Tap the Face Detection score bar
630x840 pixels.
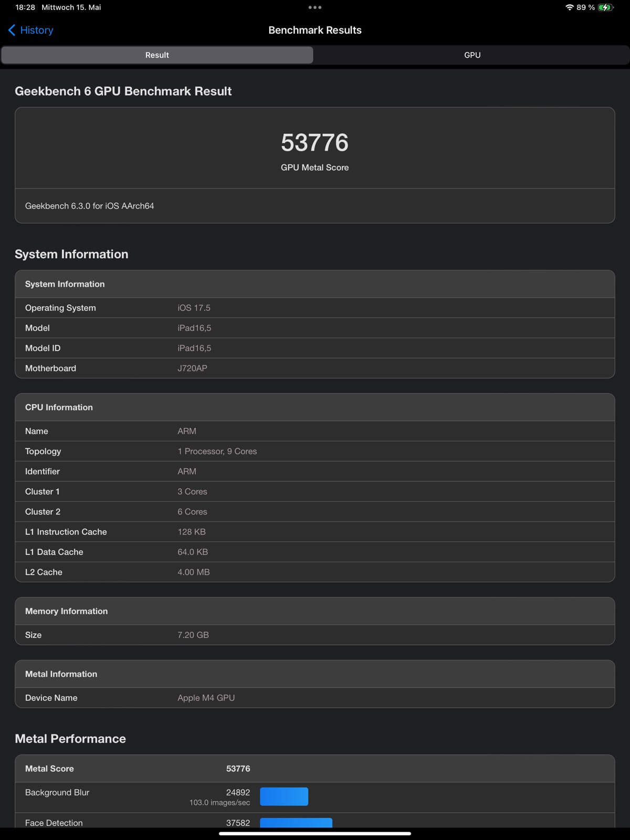(x=296, y=823)
